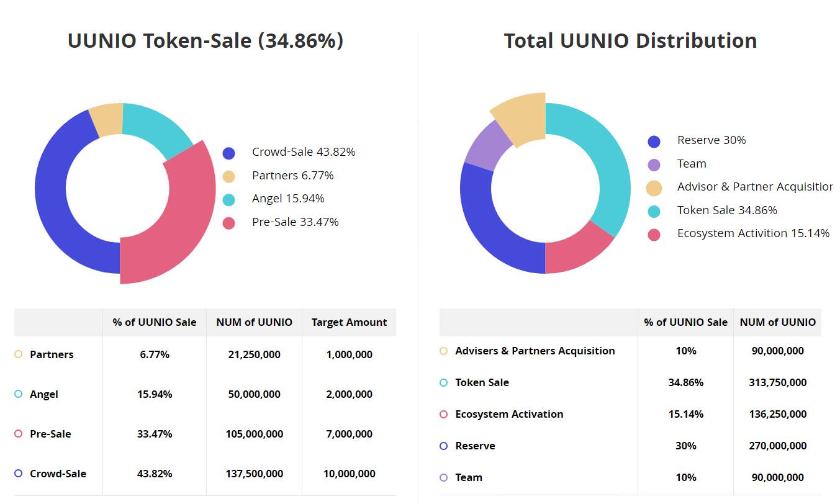840x504 pixels.
Task: Select the blue Crowd-Sale donut segment
Action: point(56,199)
